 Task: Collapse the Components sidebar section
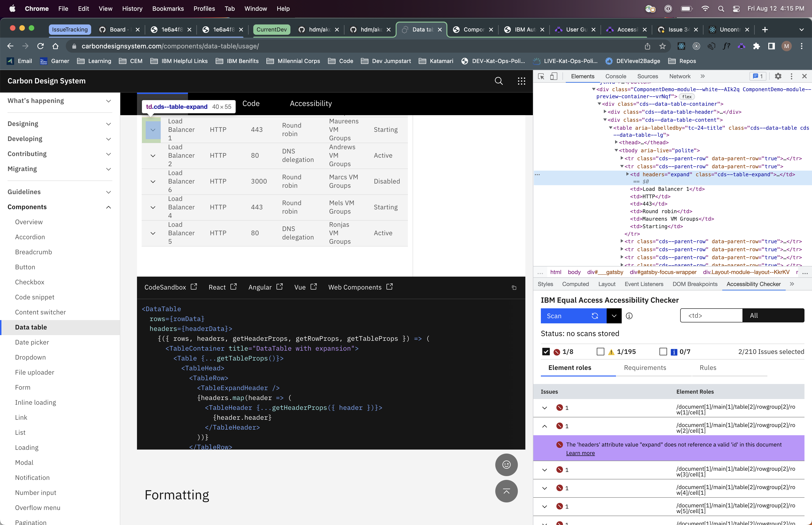click(108, 207)
